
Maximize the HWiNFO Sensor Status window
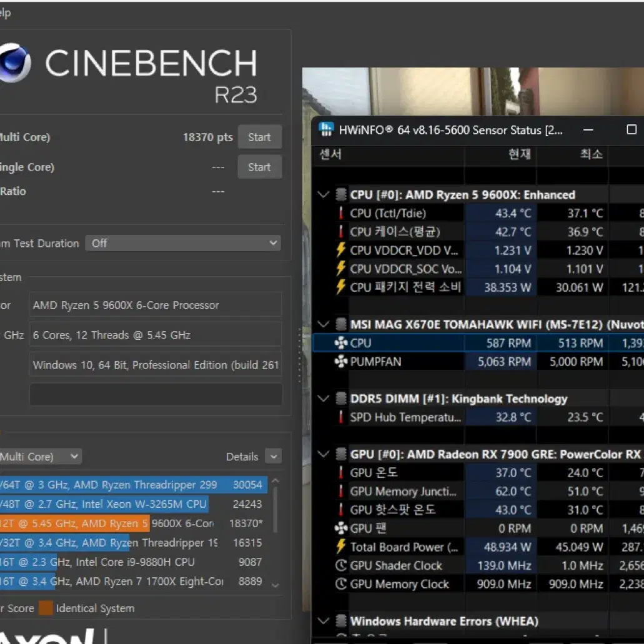(632, 130)
